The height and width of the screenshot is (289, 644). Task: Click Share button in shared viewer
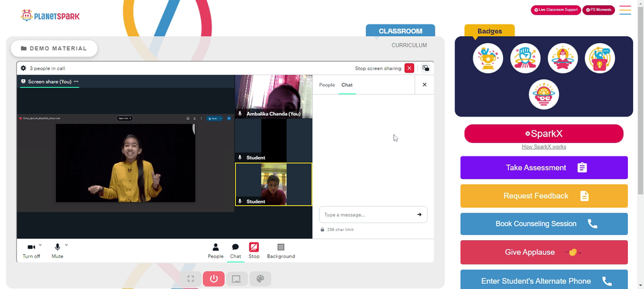214,118
